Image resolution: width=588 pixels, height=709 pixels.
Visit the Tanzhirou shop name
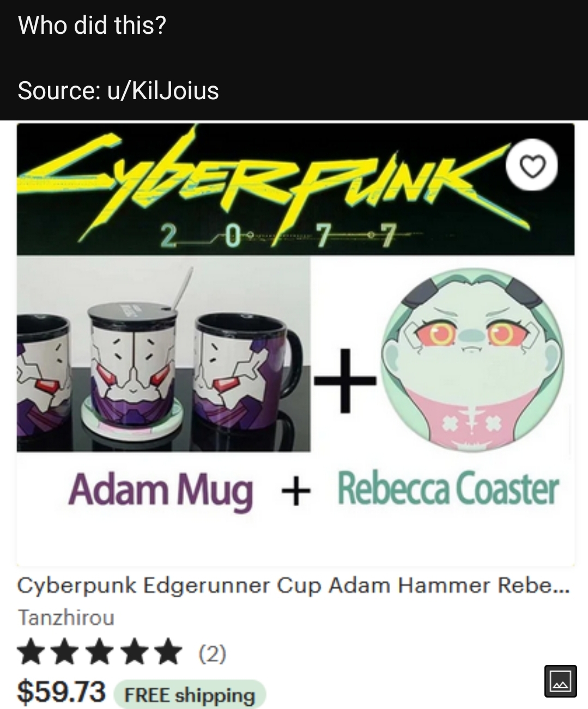coord(66,617)
